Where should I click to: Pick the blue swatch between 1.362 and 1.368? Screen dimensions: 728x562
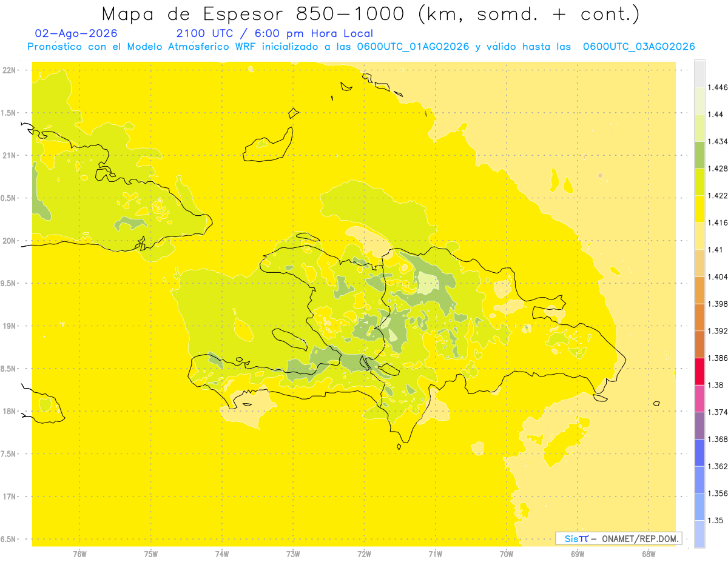pos(700,453)
